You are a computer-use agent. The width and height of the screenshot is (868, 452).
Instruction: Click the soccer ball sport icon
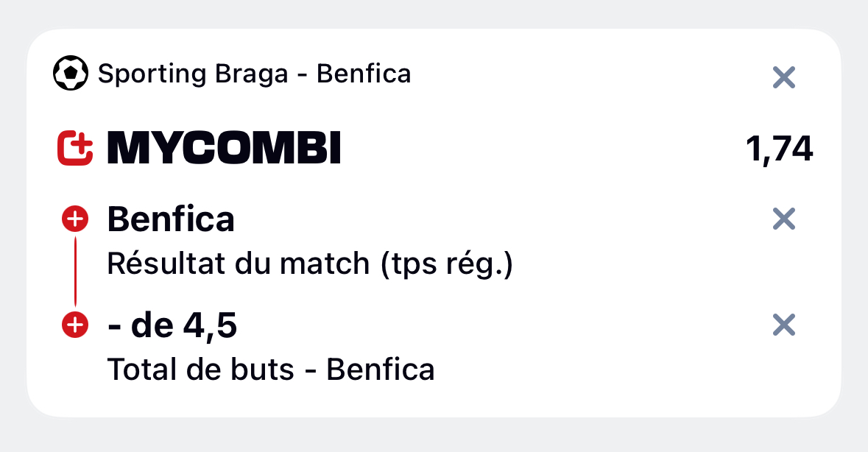tap(70, 73)
